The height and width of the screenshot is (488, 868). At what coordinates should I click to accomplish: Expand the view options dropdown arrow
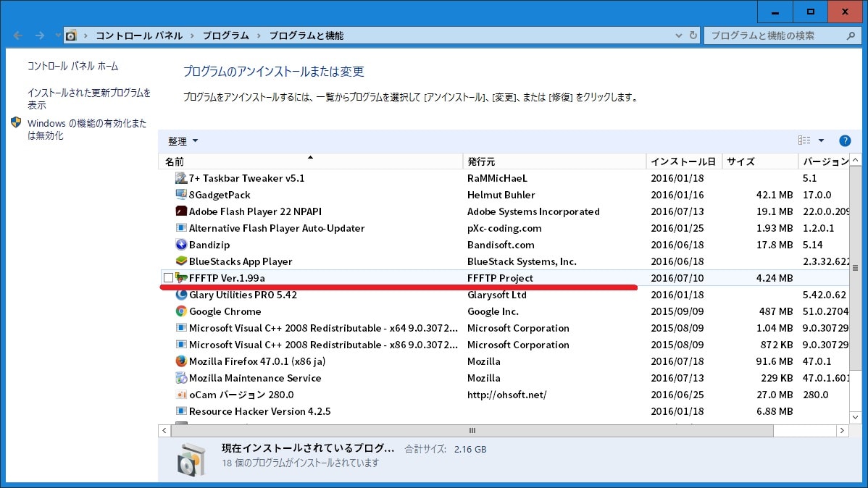[x=821, y=140]
